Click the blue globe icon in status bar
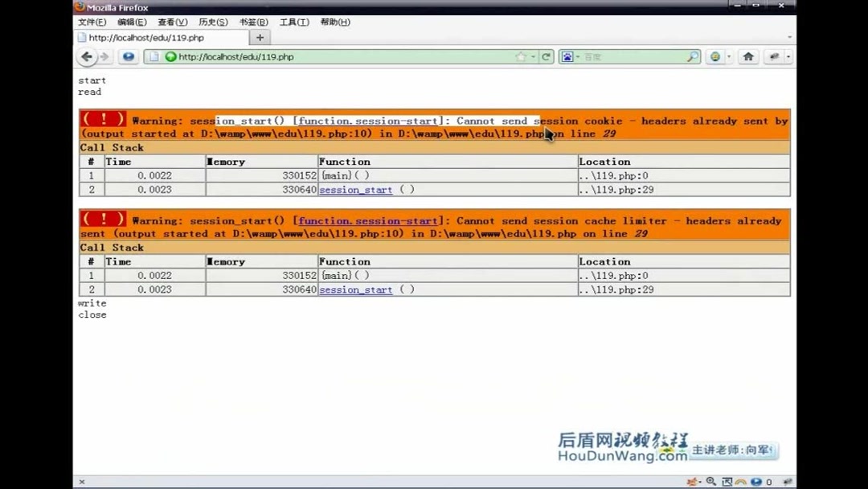This screenshot has height=489, width=868. (x=756, y=481)
